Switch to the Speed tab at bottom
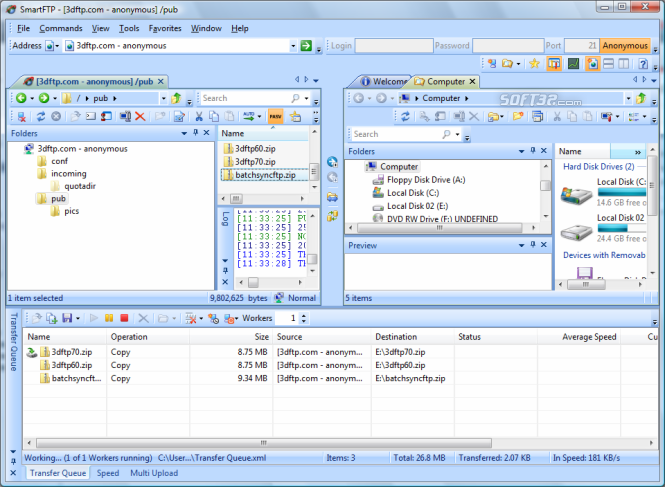Image resolution: width=665 pixels, height=487 pixels. (x=108, y=473)
